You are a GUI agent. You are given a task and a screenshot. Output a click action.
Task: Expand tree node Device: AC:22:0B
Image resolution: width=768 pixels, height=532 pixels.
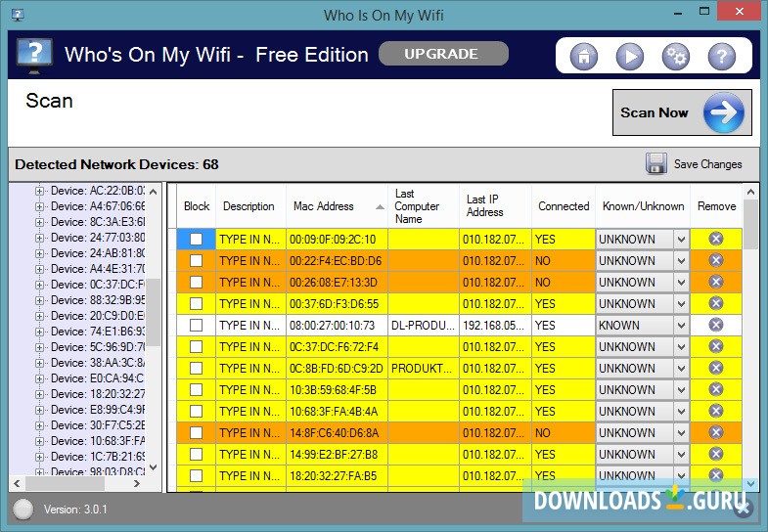39,191
